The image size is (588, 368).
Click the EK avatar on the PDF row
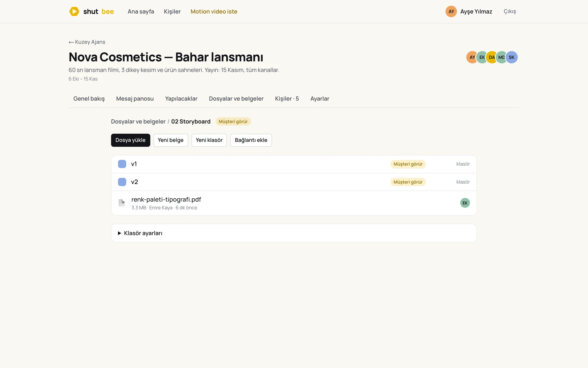[x=465, y=203]
